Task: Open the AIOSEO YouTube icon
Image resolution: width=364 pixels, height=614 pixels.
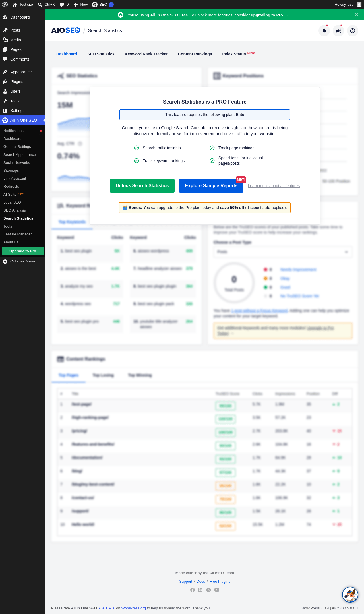Action: (x=217, y=590)
